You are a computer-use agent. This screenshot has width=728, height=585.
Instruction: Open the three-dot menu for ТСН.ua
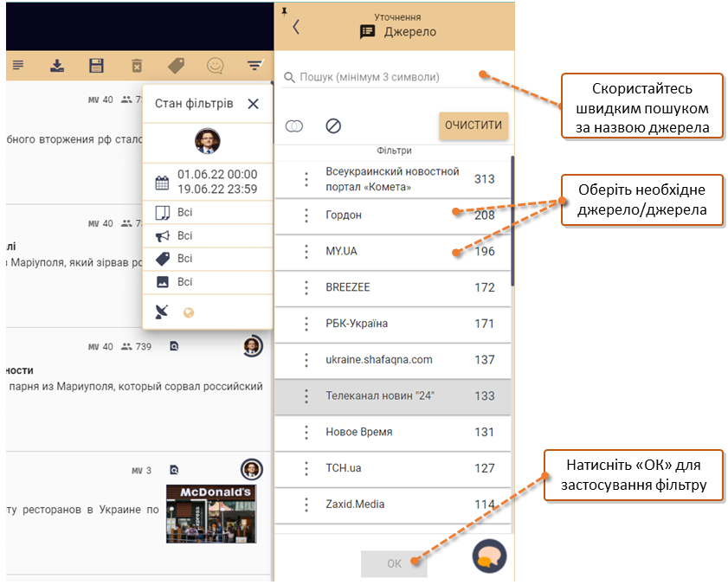tap(306, 468)
